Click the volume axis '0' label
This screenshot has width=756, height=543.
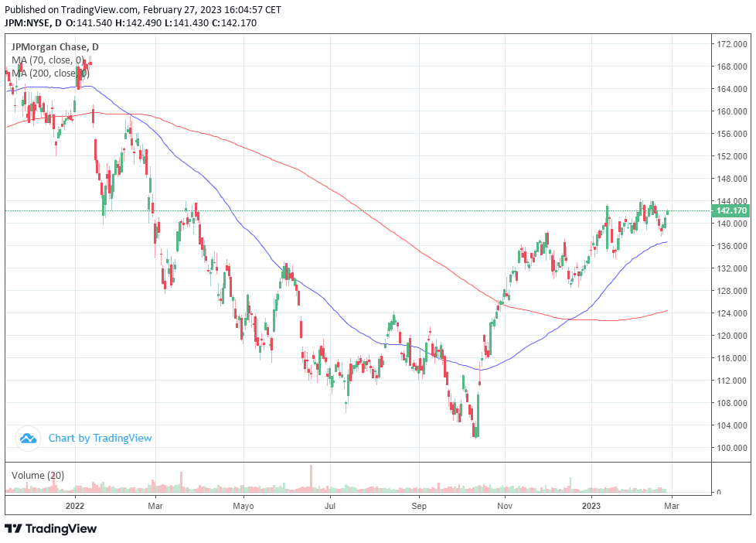tap(719, 492)
